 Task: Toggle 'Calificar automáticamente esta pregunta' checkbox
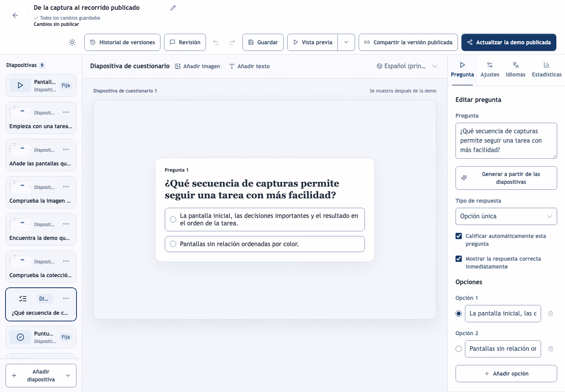tap(459, 236)
